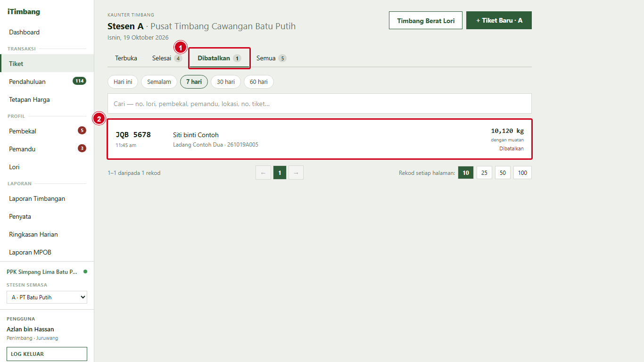Click the ticket search field
644x362 pixels.
coord(320,104)
